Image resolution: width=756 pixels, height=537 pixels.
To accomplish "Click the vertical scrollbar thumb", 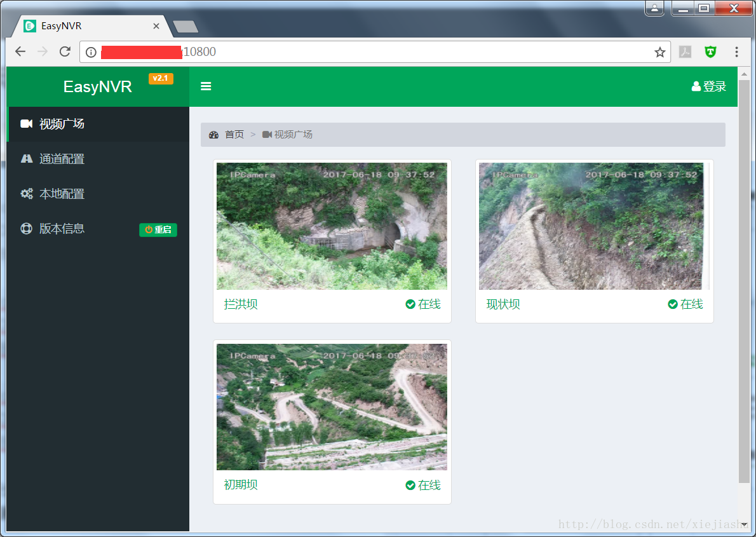I will coord(744,281).
